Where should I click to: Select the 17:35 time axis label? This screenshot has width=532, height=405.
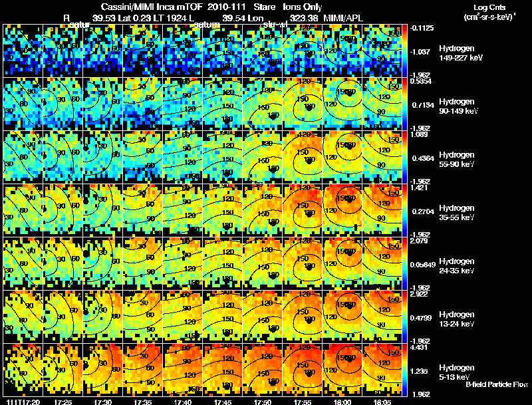pyautogui.click(x=143, y=402)
